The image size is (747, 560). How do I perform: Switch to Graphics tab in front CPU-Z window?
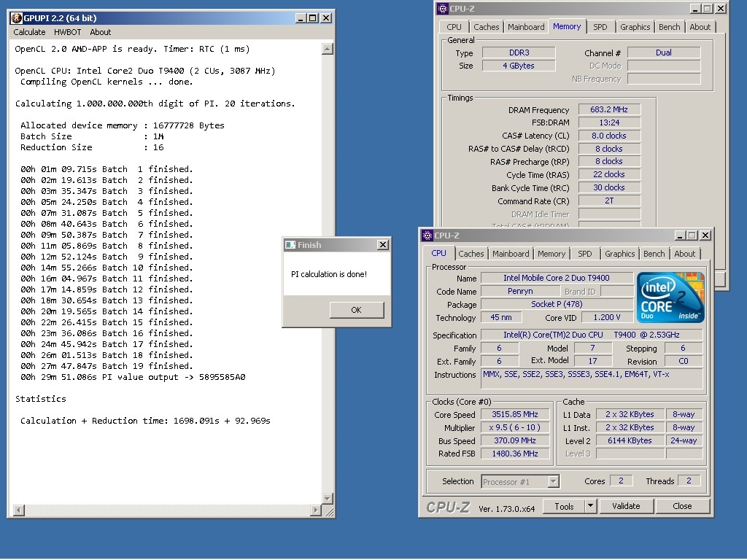[x=620, y=254]
